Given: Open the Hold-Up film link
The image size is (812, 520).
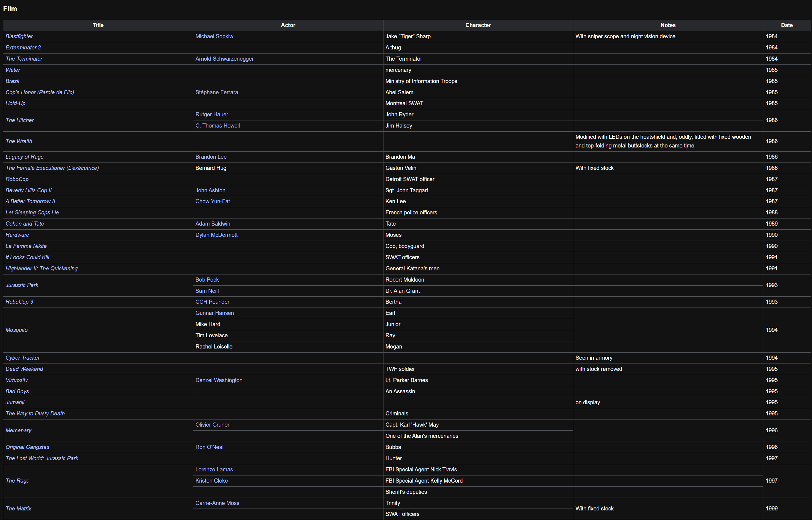Looking at the screenshot, I should (x=16, y=103).
